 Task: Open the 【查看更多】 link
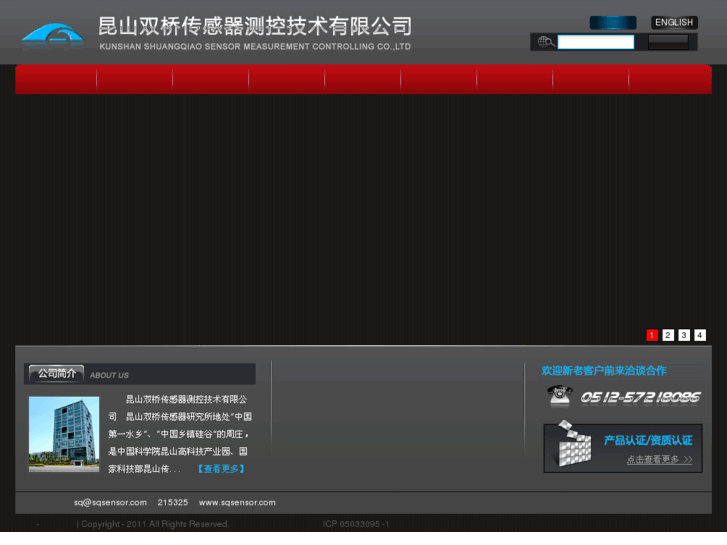(x=221, y=469)
